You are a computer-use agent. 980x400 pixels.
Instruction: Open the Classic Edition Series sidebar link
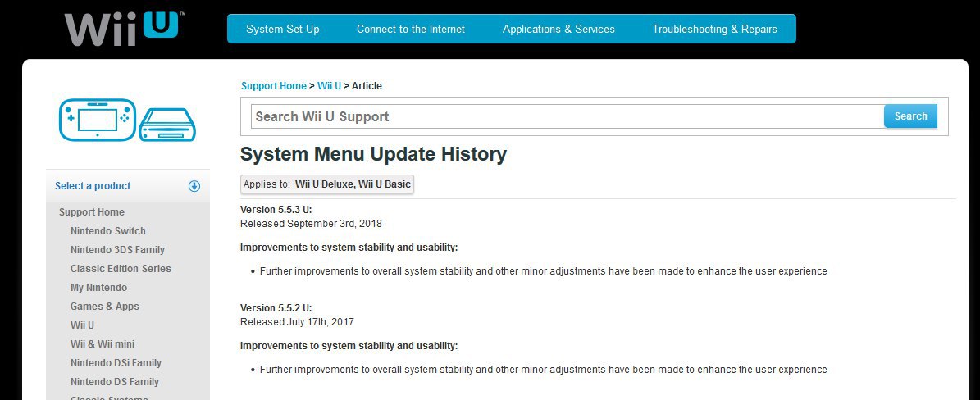(121, 269)
